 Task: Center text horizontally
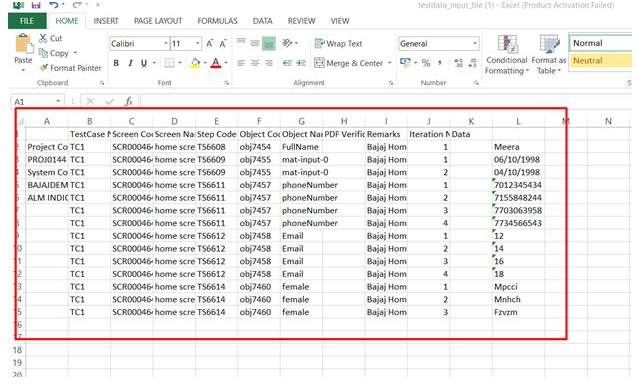tap(255, 63)
